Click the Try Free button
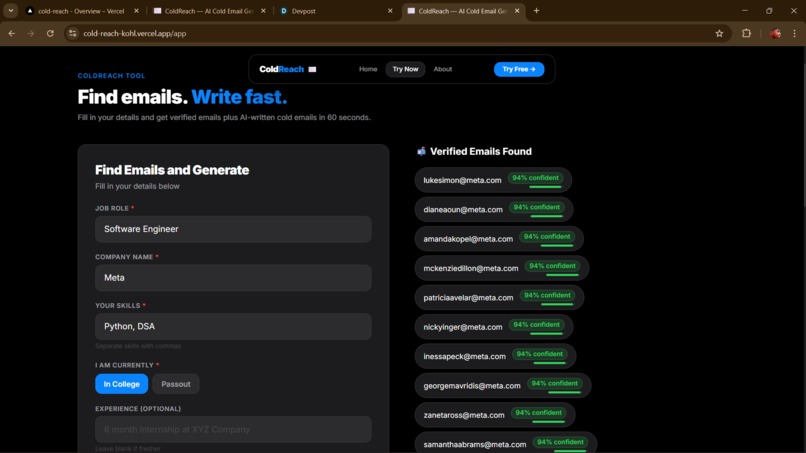 click(x=519, y=69)
